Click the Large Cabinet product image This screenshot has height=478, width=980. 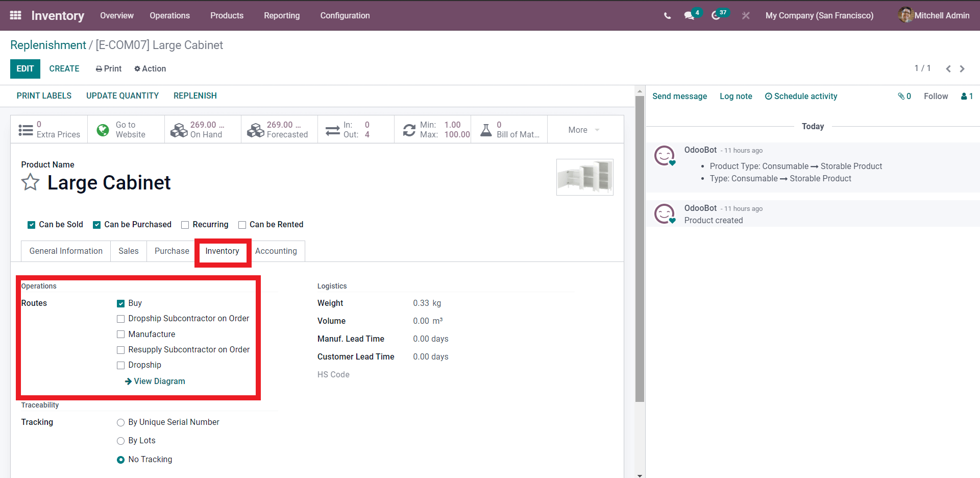pos(585,177)
